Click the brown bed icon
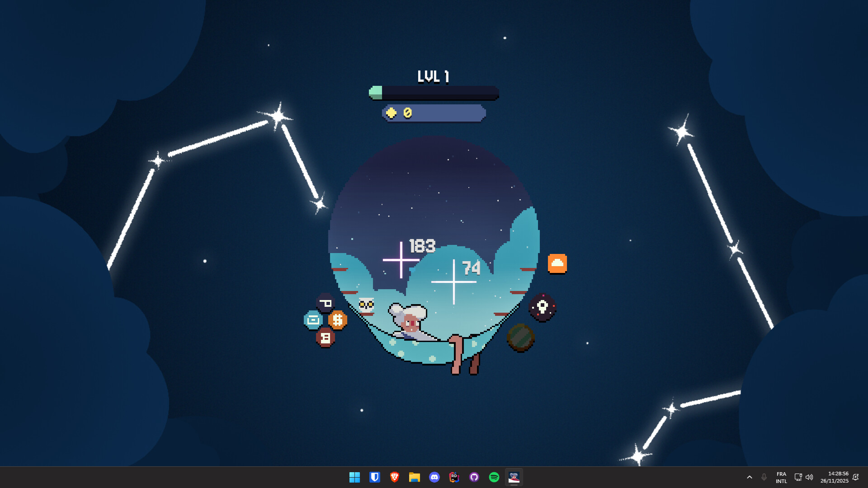 (x=326, y=338)
